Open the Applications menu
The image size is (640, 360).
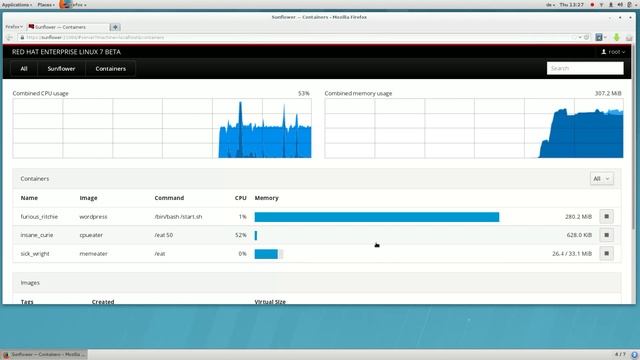pyautogui.click(x=17, y=5)
